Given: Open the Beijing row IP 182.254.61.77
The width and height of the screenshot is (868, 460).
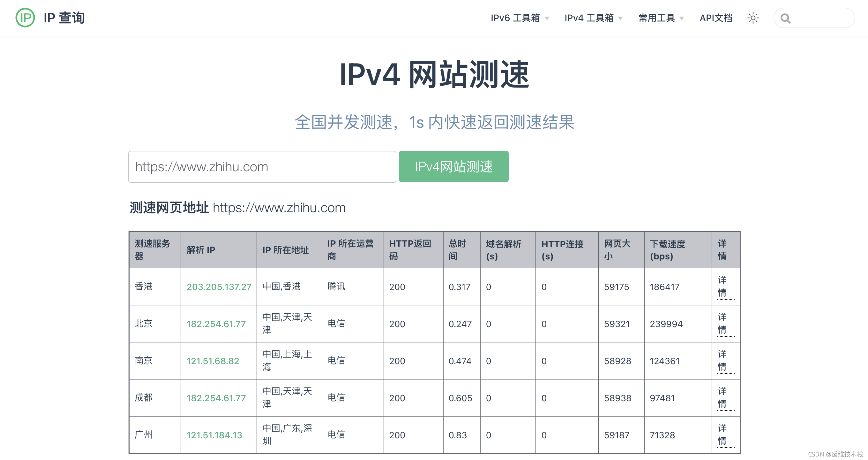Looking at the screenshot, I should [216, 324].
